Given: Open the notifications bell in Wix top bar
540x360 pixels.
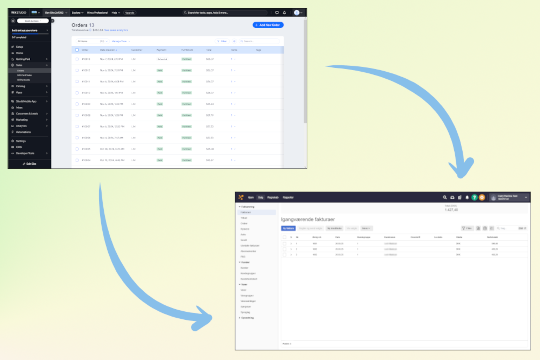Looking at the screenshot, I should point(284,12).
